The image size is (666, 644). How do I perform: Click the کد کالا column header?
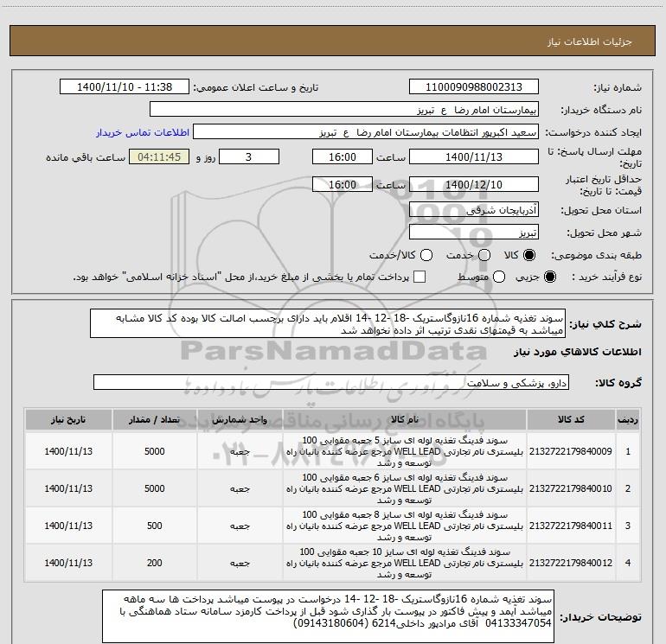click(571, 419)
